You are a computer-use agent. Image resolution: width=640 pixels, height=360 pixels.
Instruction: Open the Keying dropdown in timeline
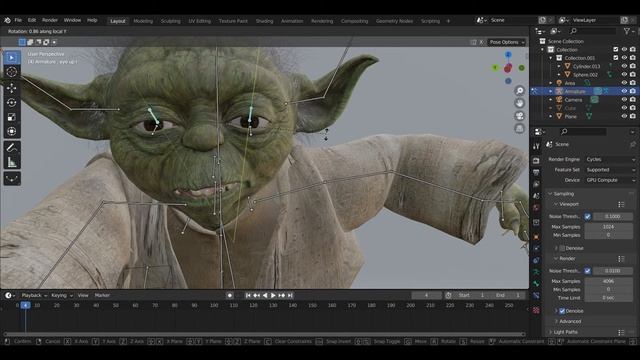[62, 295]
